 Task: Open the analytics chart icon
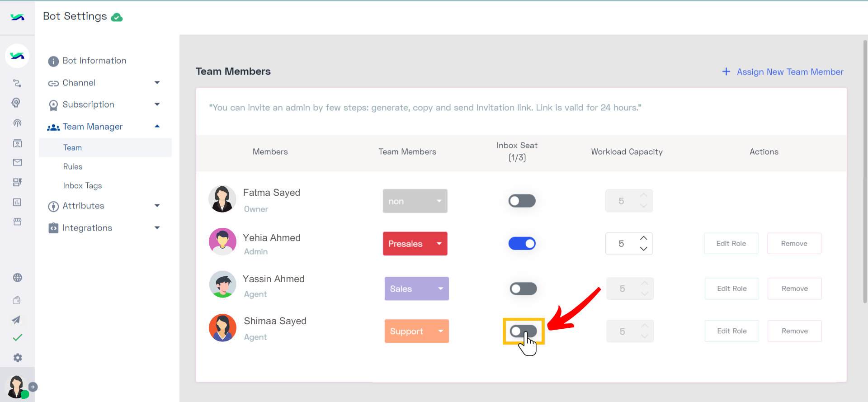click(x=17, y=202)
